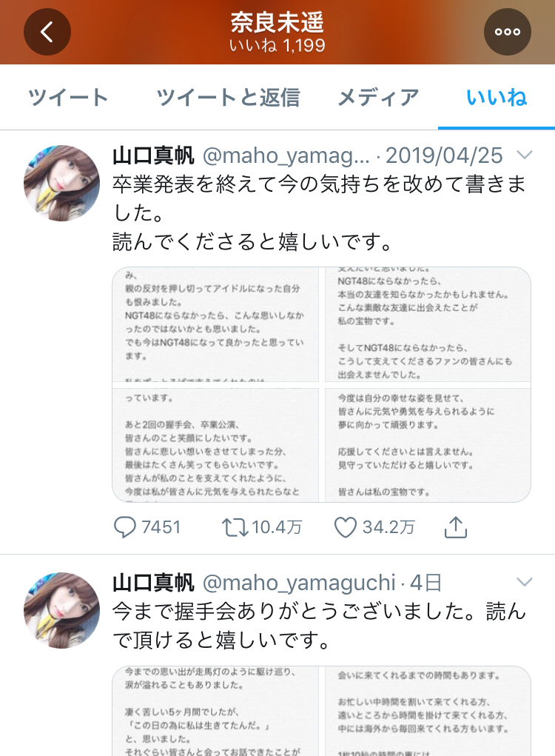
Task: Select the いいね tab
Action: 497,98
